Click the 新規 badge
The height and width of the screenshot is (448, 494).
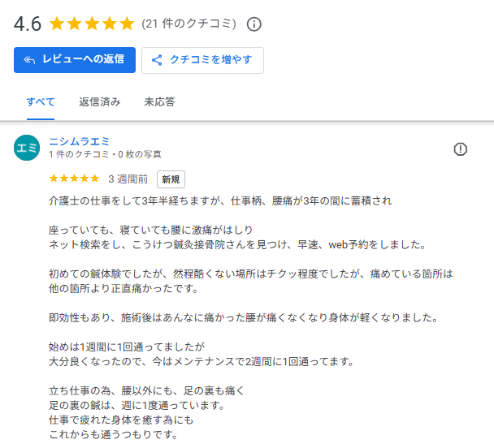[171, 179]
